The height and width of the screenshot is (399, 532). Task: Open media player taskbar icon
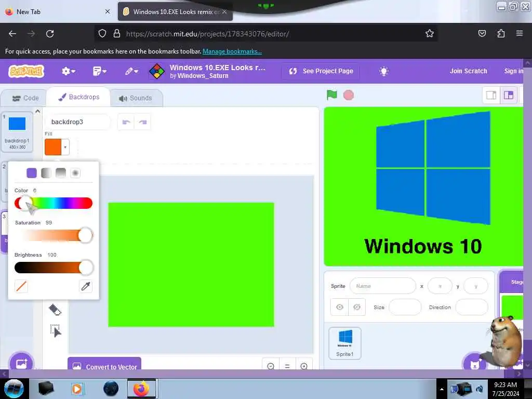coord(77,389)
